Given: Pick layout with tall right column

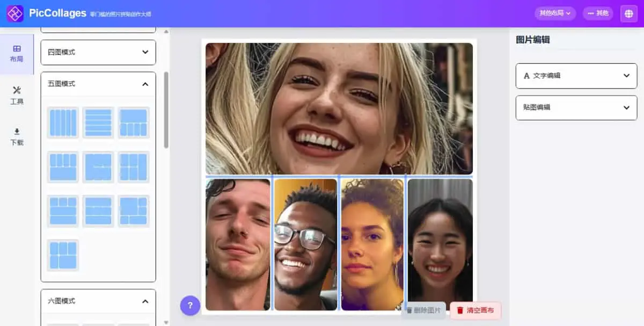Looking at the screenshot, I should pos(134,166).
